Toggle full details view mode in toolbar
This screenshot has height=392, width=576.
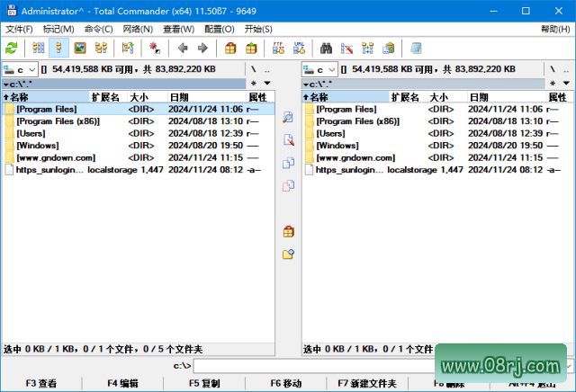pos(58,48)
